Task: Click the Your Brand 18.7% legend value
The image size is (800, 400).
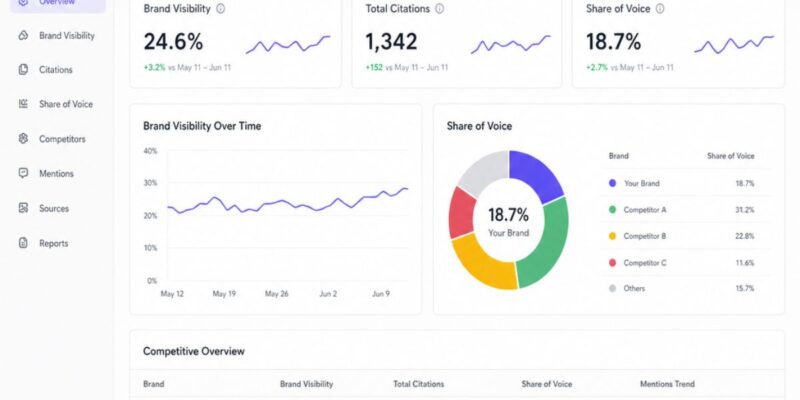Action: [x=745, y=183]
